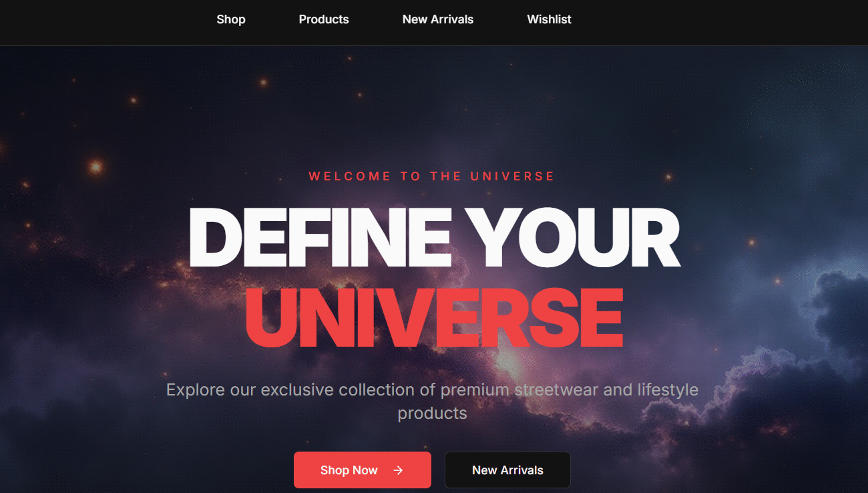Click the dark New Arrivals button

click(507, 470)
